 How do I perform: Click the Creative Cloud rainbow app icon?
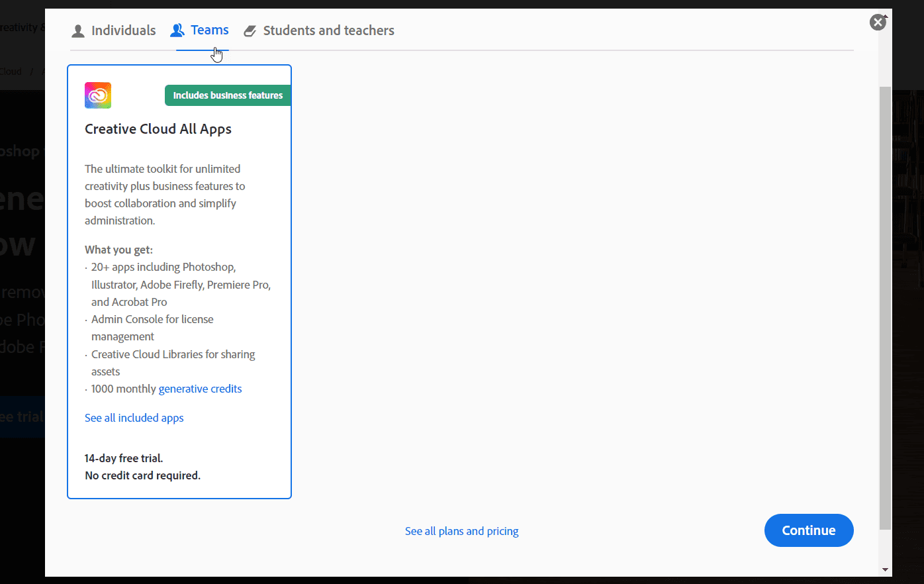(98, 95)
